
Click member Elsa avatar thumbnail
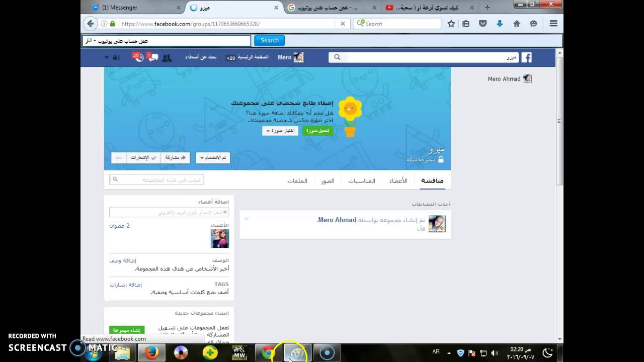pos(220,238)
